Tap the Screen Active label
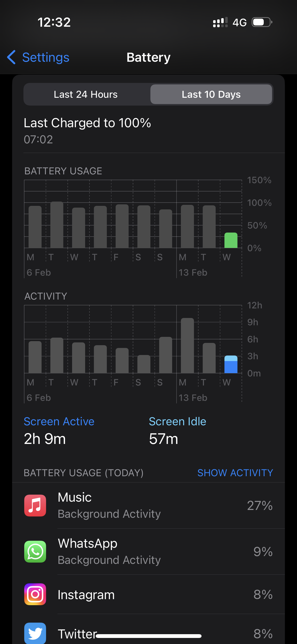The height and width of the screenshot is (644, 297). pyautogui.click(x=59, y=422)
